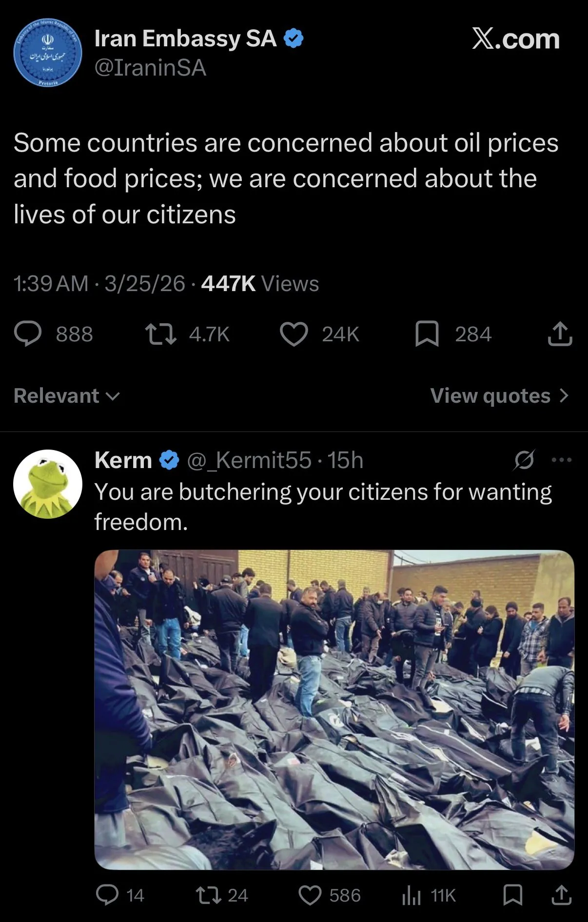The width and height of the screenshot is (588, 922).
Task: Bookmark the Iran Embassy SA post
Action: [427, 334]
